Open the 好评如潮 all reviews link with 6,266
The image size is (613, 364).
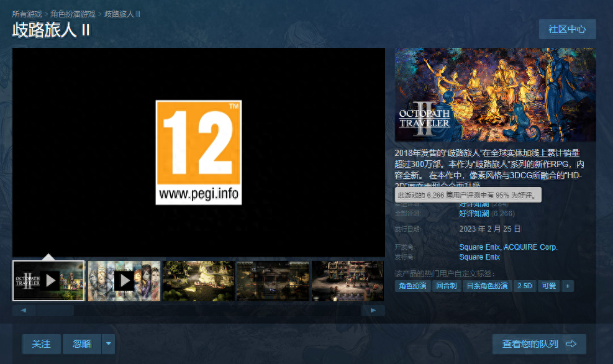pos(474,214)
